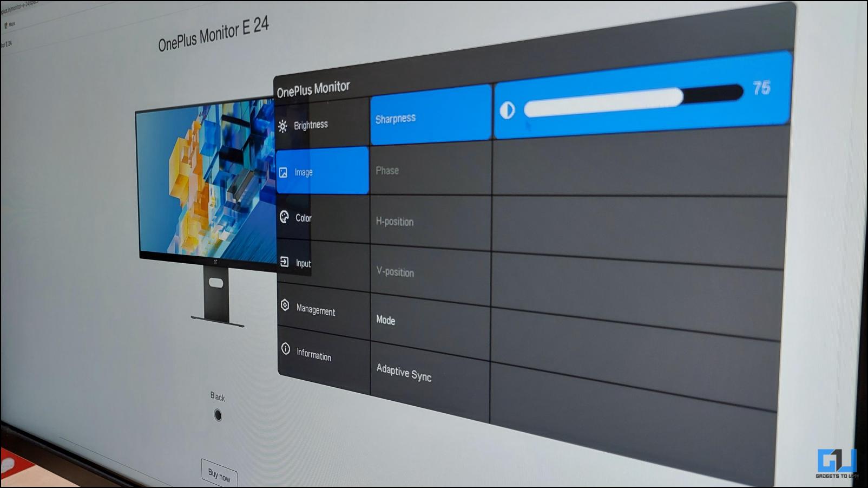Viewport: 868px width, 488px height.
Task: Click the contrast icon beside sharpness slider
Action: tap(507, 110)
